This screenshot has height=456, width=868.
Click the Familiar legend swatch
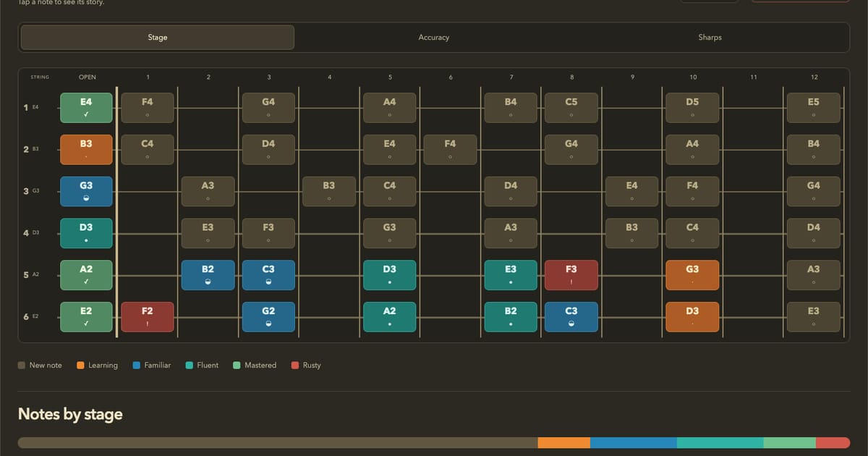point(136,366)
